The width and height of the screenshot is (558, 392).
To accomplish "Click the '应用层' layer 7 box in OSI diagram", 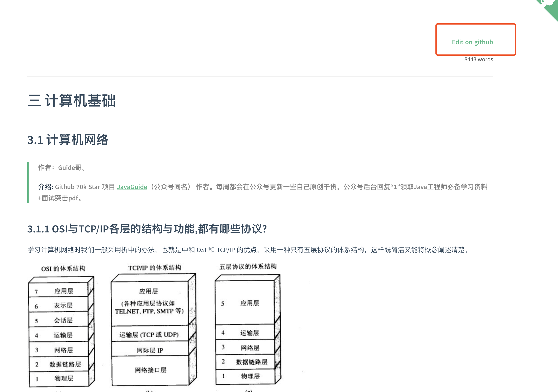I will pyautogui.click(x=63, y=291).
